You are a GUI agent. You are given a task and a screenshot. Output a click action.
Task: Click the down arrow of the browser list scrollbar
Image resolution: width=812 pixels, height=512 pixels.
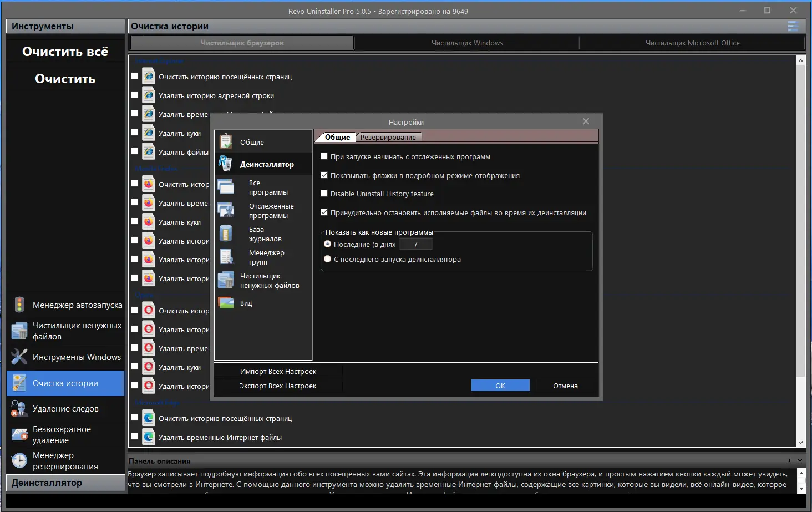click(x=800, y=443)
